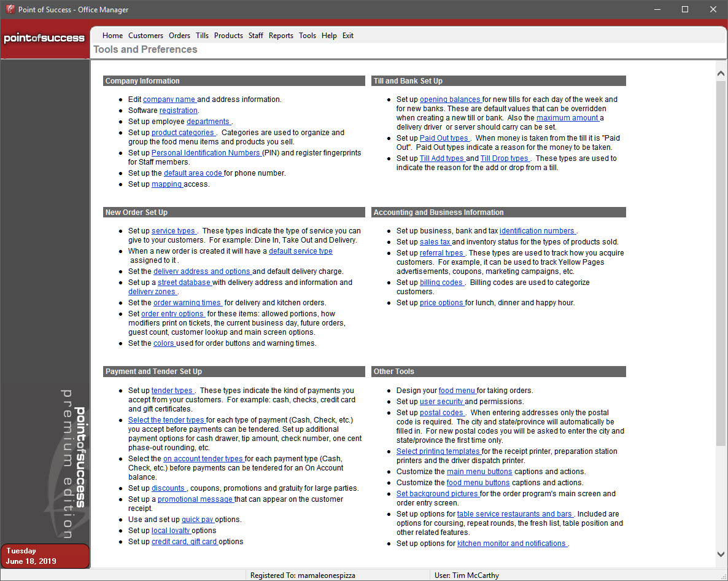Screen dimensions: 728x581
Task: Open the Help menu
Action: click(x=329, y=36)
